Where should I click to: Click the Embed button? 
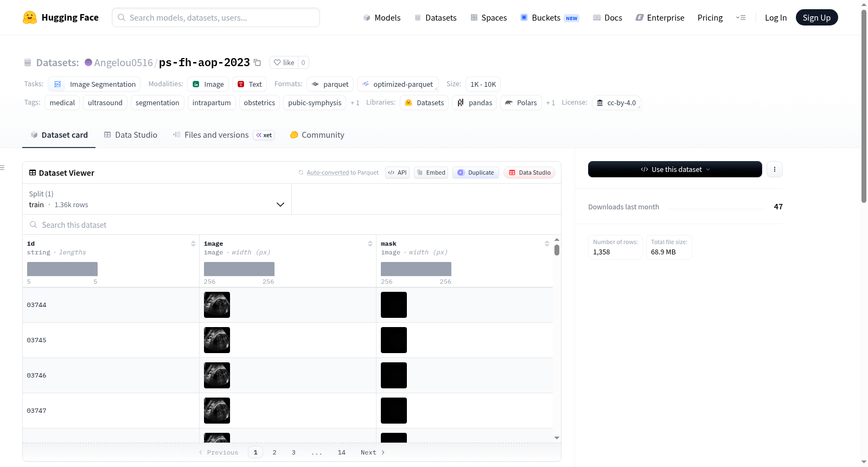tap(431, 172)
